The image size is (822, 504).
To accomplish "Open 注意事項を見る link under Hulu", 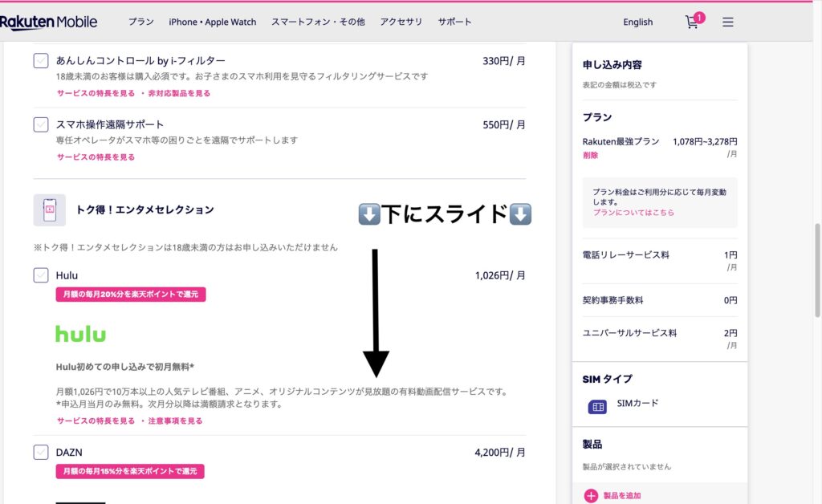I will click(175, 421).
